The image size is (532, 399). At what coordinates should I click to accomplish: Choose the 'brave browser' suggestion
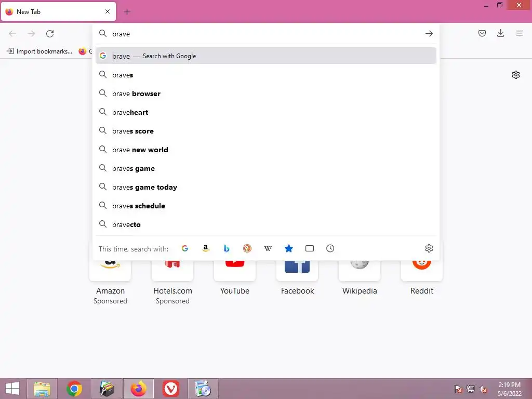click(x=266, y=94)
